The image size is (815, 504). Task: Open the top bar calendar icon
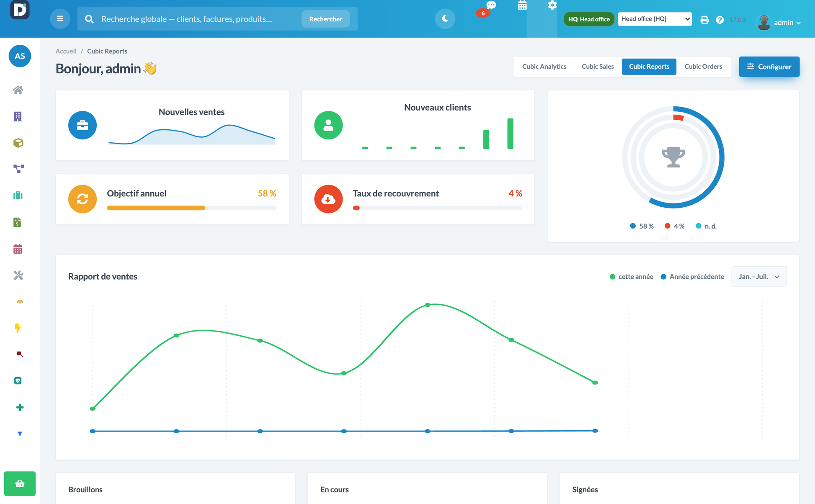click(522, 5)
